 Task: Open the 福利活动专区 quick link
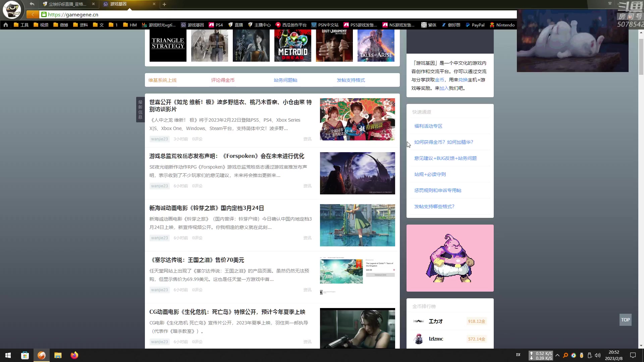coord(428,126)
